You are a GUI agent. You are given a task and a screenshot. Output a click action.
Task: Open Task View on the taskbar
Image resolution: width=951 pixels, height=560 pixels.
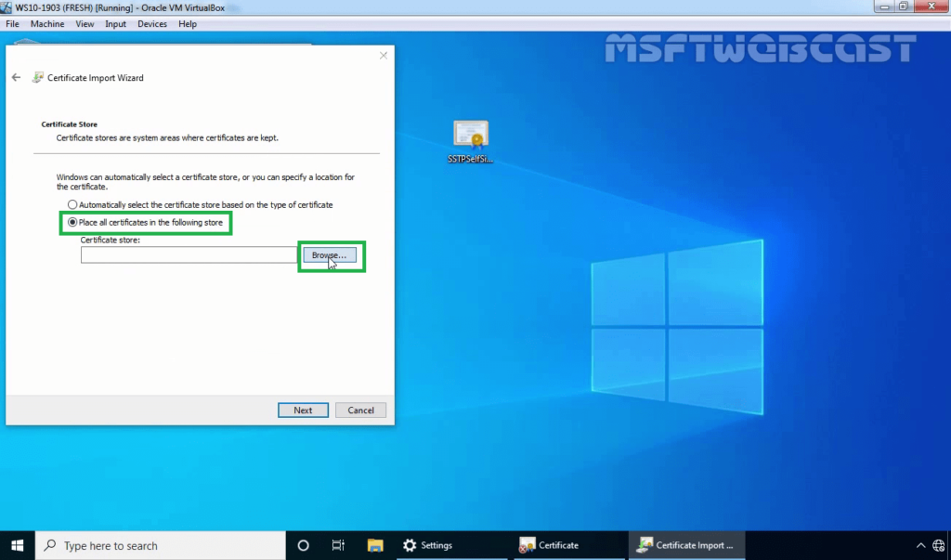(x=338, y=545)
